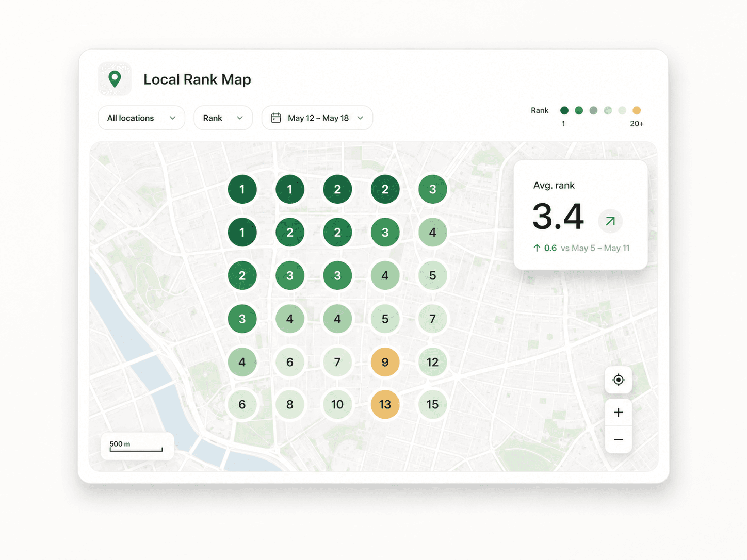Click the 500 m scale bar
Viewport: 747px width, 560px height.
click(x=136, y=447)
